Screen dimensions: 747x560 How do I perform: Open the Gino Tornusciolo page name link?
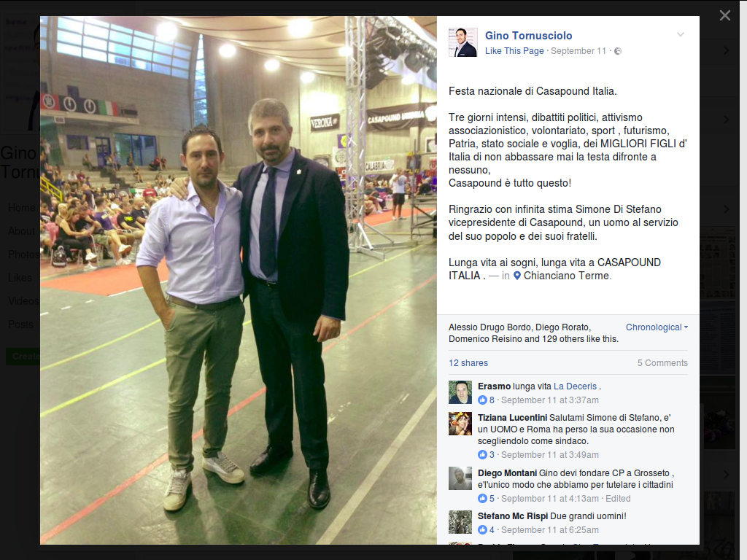[528, 36]
